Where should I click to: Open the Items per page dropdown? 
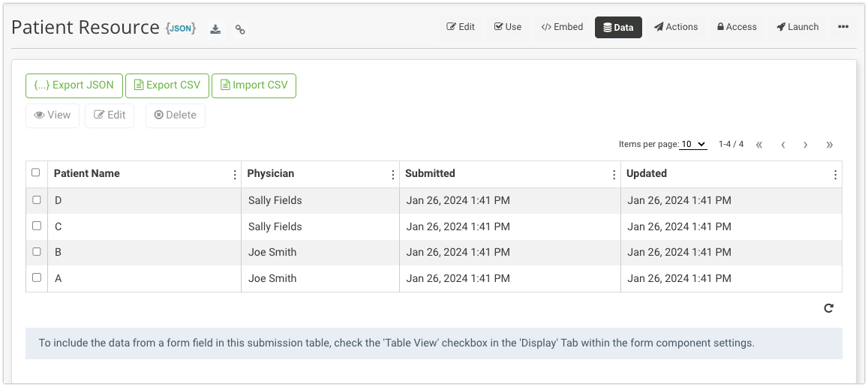693,144
